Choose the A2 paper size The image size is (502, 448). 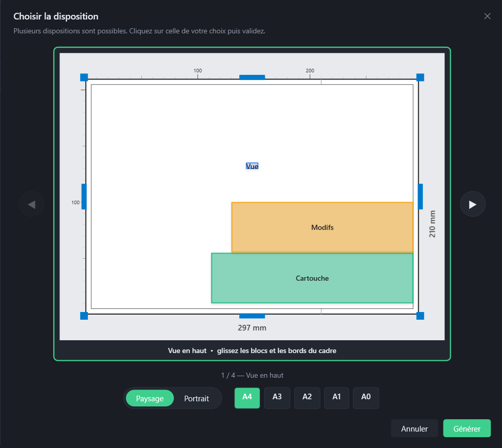tap(307, 398)
